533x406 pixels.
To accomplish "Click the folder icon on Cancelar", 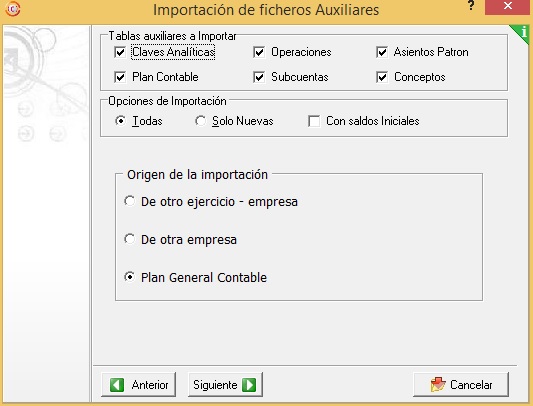I will [x=438, y=385].
